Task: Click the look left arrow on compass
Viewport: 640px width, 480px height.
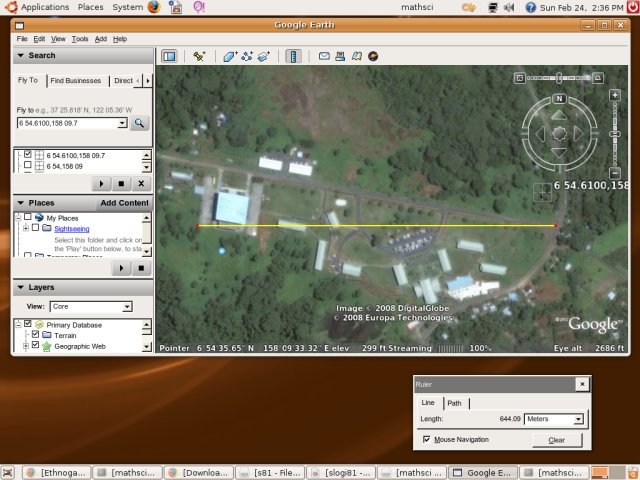Action: (x=540, y=134)
